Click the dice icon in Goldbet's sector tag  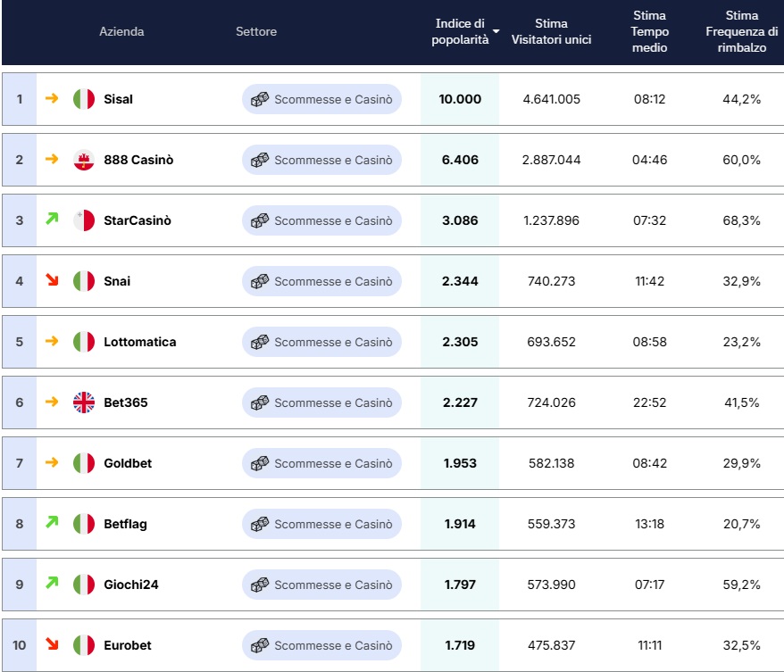pos(260,463)
